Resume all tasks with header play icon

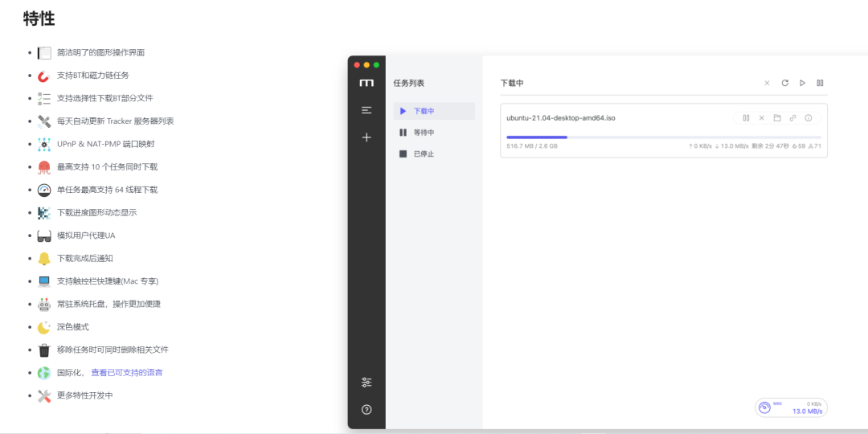[x=802, y=83]
